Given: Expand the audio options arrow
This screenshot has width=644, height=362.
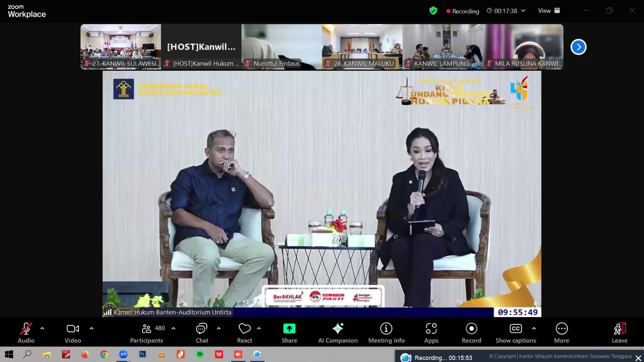Looking at the screenshot, I should tap(42, 329).
